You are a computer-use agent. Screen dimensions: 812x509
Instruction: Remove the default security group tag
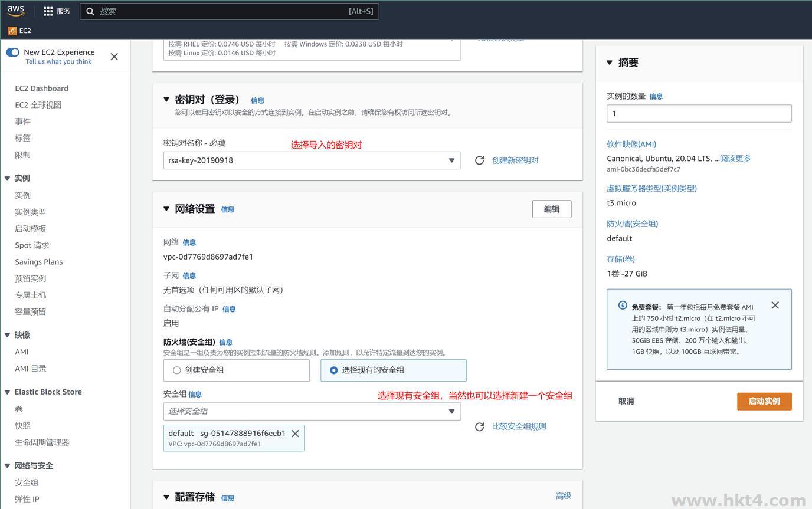pyautogui.click(x=295, y=434)
